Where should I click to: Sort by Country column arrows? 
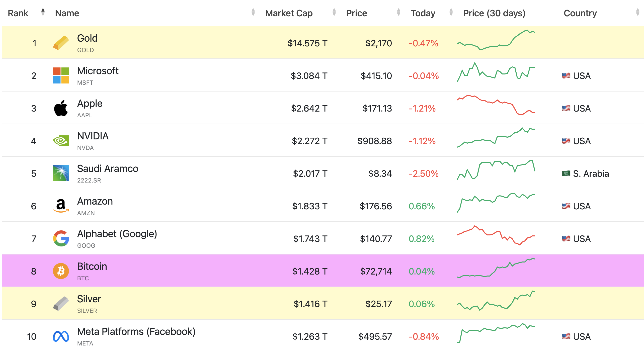click(x=637, y=12)
